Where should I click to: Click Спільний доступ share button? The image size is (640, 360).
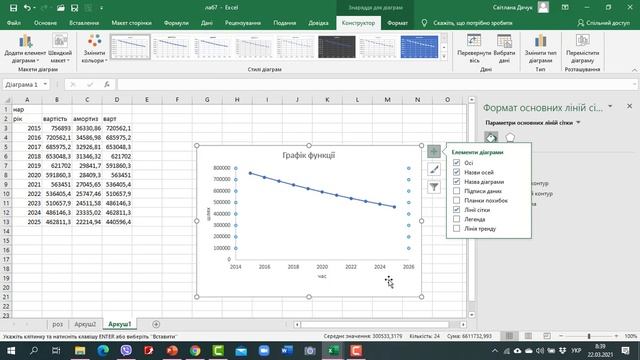pos(604,23)
